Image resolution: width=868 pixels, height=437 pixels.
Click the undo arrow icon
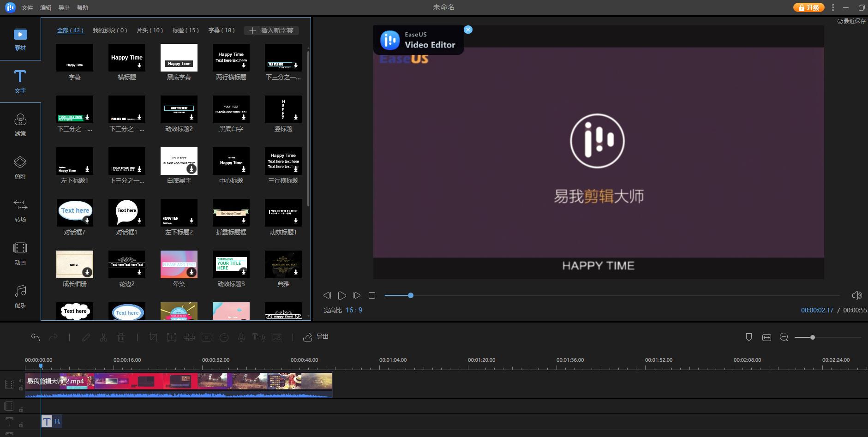[x=36, y=337]
